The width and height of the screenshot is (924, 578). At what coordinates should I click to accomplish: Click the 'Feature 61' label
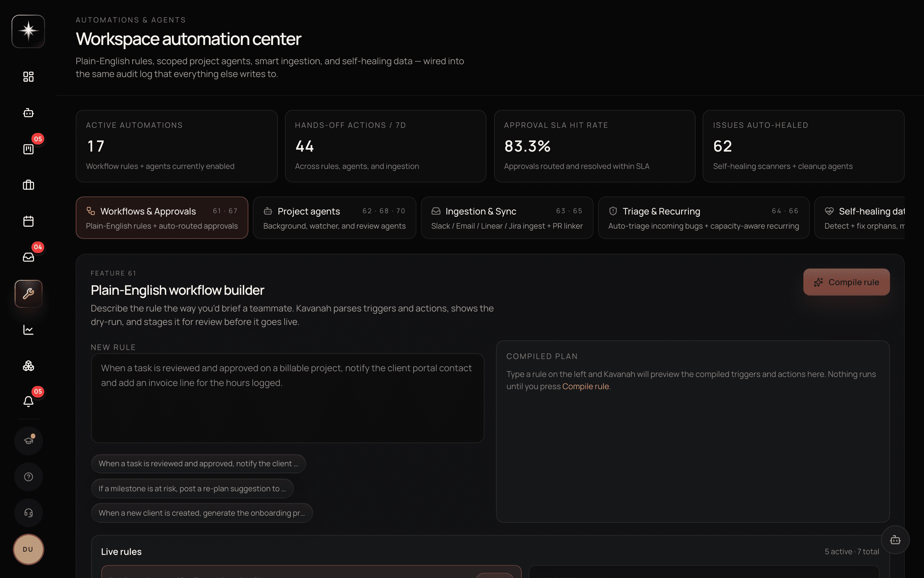113,273
